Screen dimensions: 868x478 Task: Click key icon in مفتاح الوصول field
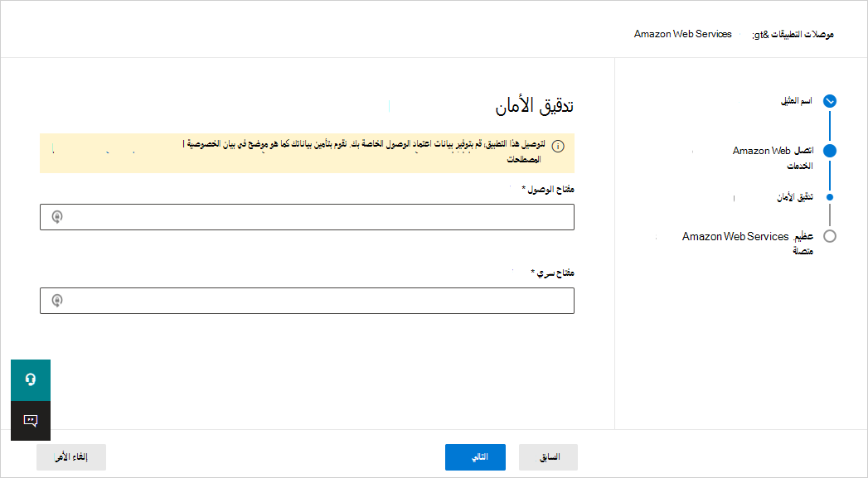click(56, 217)
